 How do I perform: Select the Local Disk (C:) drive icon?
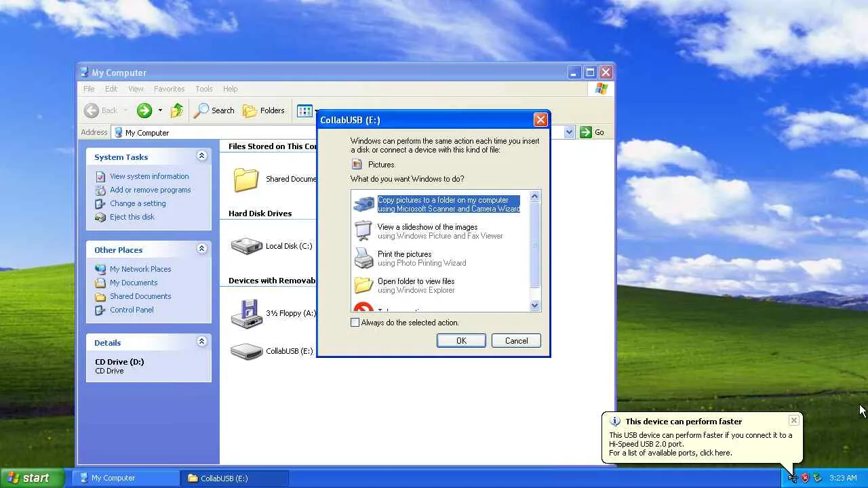point(246,245)
